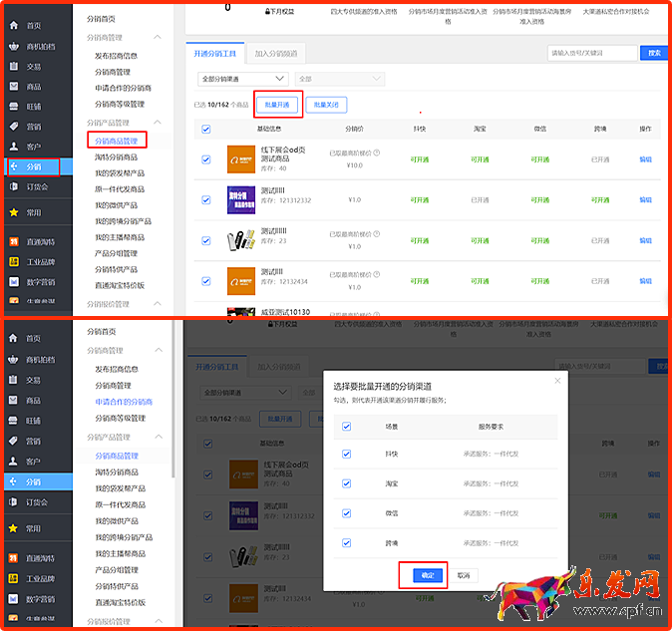Screen dimensions: 672x631
Task: Collapse 分销商管理 section chevron in lower screenshot
Action: pos(159,350)
